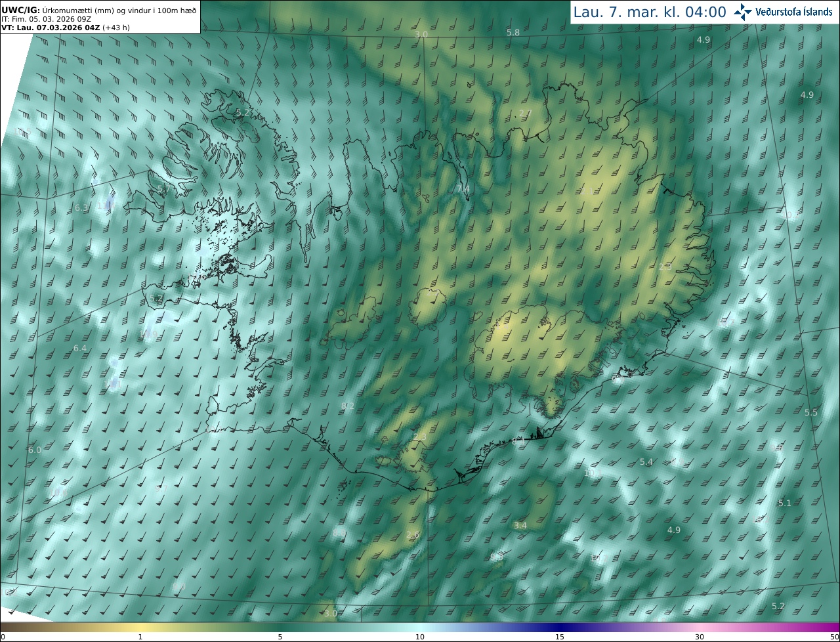
Task: Click the 5.4 value label on the map
Action: 646,462
